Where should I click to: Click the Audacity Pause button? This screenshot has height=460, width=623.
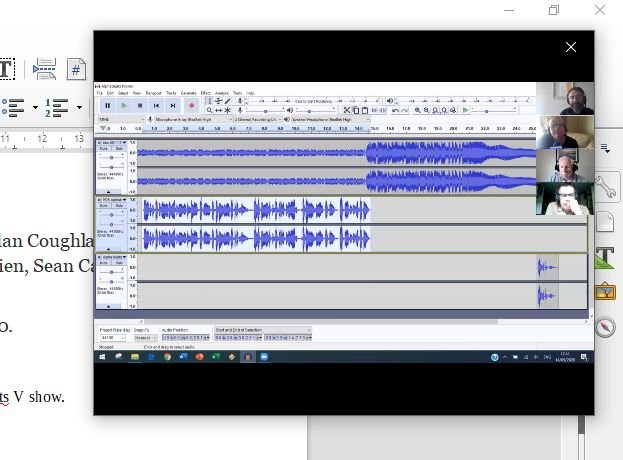coord(107,106)
